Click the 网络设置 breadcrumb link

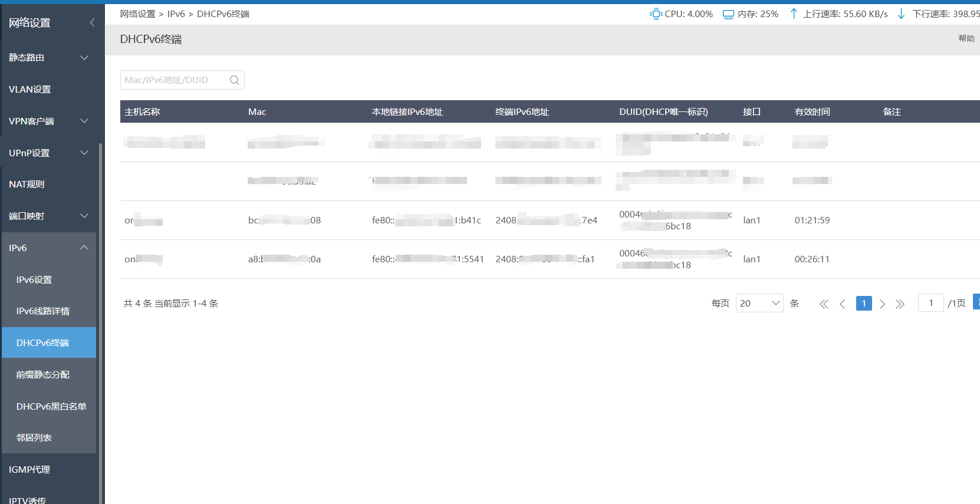click(x=137, y=14)
